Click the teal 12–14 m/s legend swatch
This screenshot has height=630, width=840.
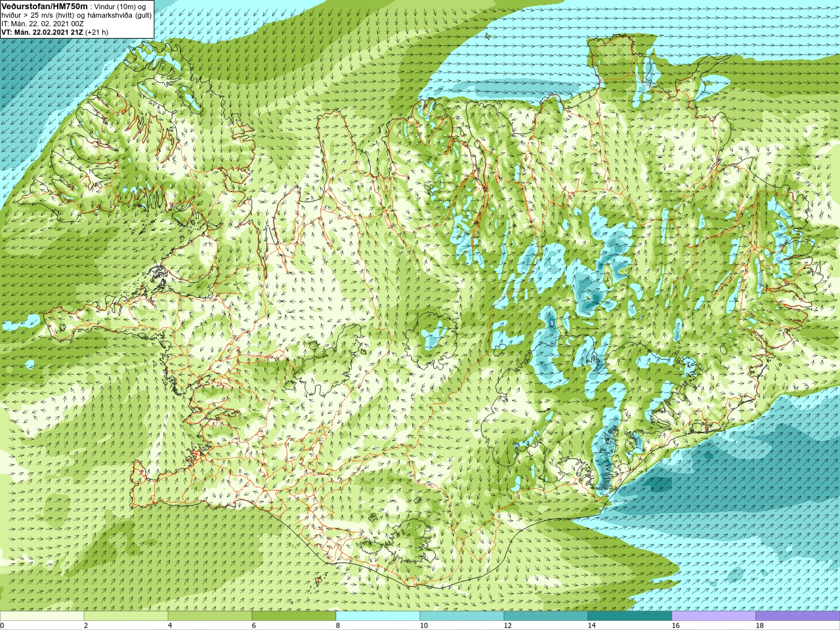(546, 616)
